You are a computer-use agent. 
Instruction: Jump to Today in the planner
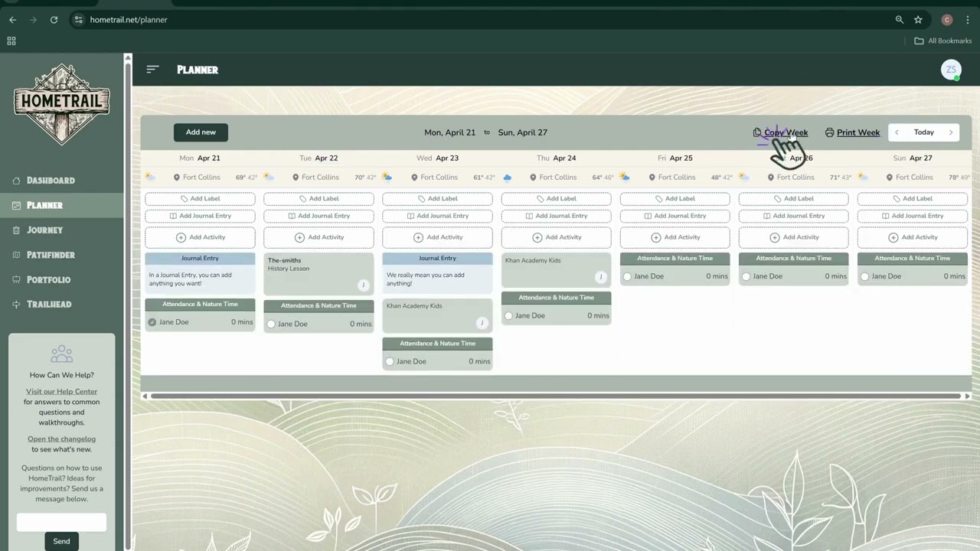pyautogui.click(x=924, y=132)
